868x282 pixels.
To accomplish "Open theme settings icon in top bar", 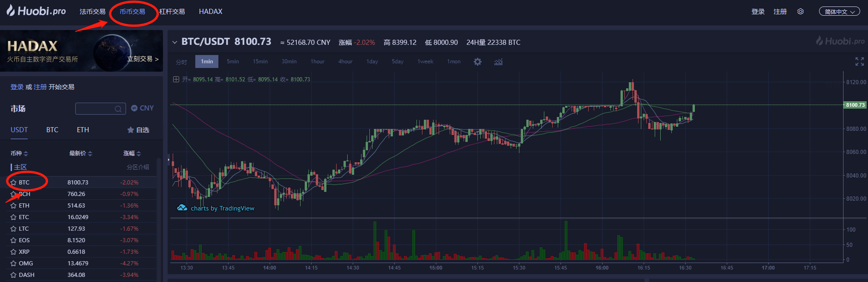I will (x=801, y=12).
